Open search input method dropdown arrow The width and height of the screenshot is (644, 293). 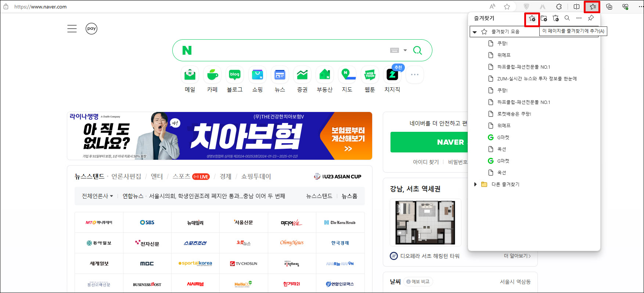(x=405, y=50)
